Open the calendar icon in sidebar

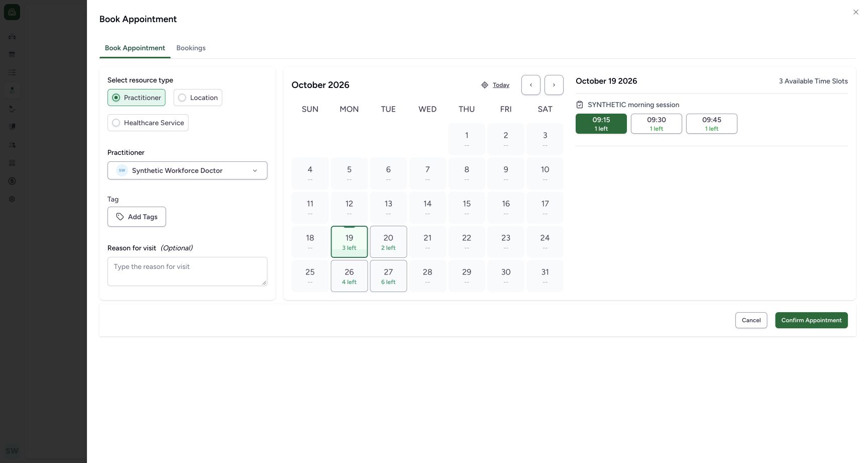point(12,54)
